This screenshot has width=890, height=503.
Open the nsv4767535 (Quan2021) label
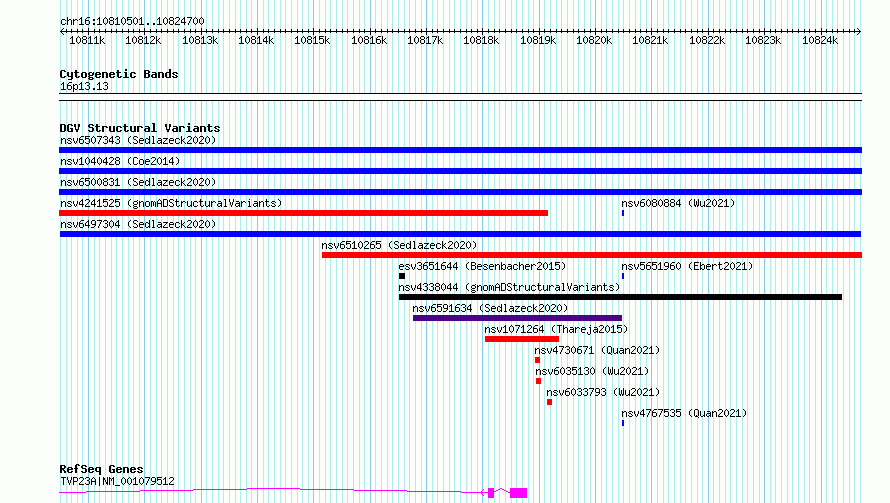[x=684, y=413]
